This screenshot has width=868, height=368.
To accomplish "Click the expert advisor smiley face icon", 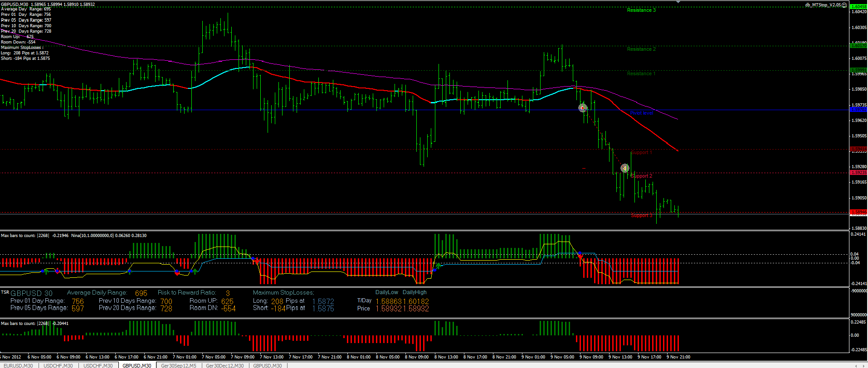I will (844, 5).
